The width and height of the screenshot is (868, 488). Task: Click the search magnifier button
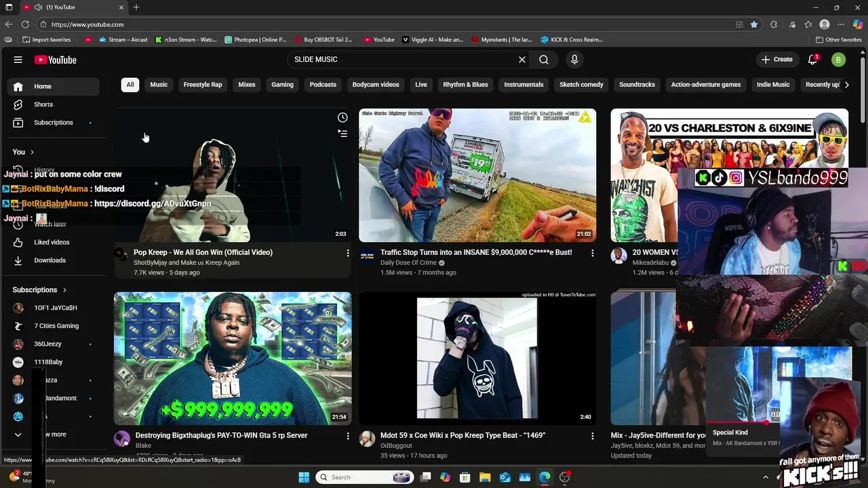(x=544, y=60)
